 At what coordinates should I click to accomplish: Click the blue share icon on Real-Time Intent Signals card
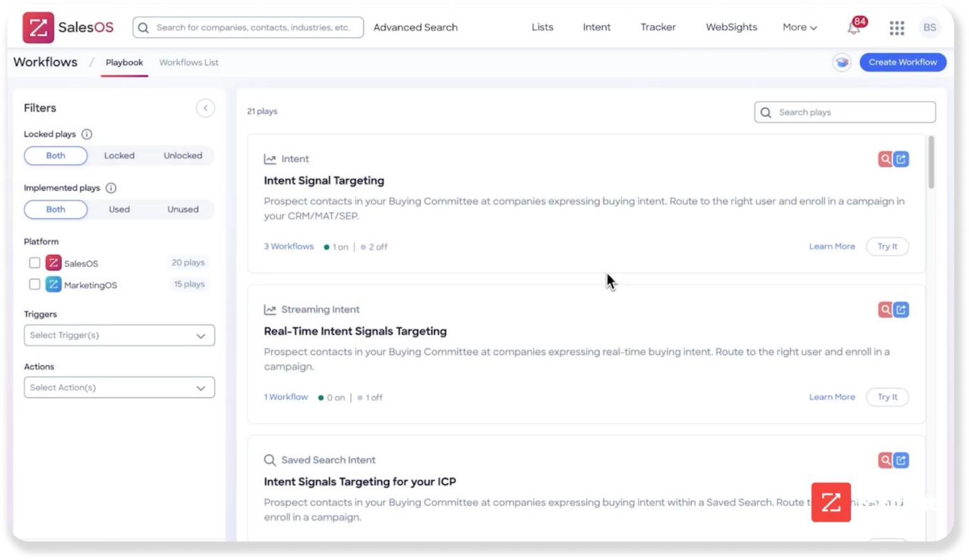pos(901,309)
